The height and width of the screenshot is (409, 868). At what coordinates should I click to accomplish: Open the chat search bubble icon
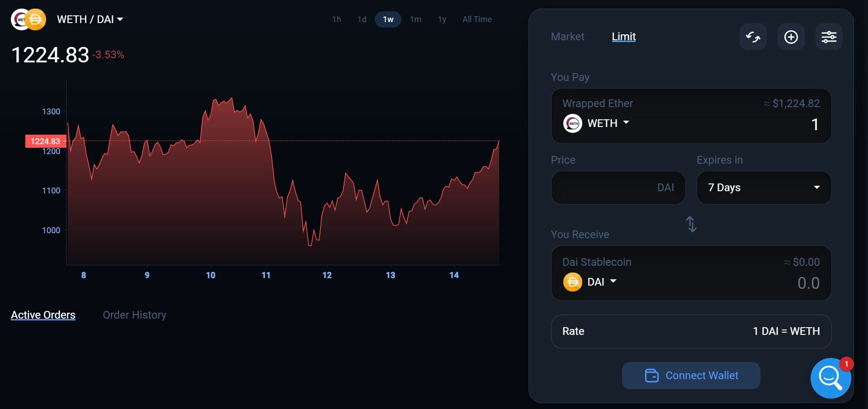(830, 378)
